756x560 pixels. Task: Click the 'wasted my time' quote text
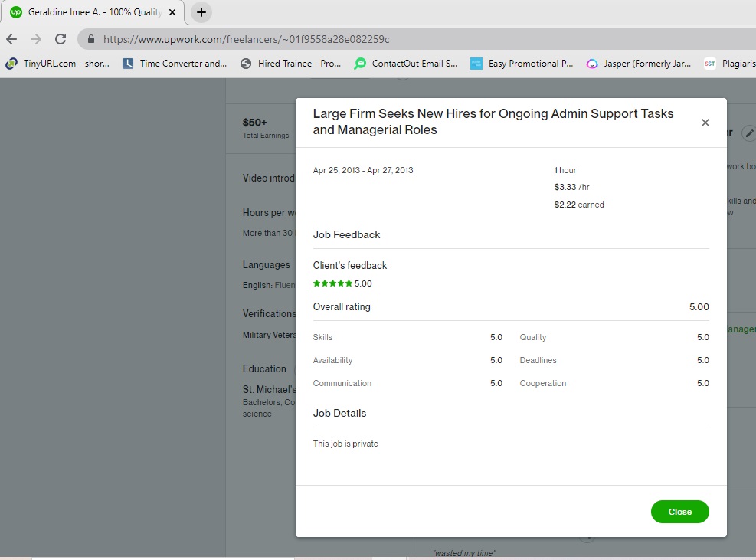(x=464, y=553)
